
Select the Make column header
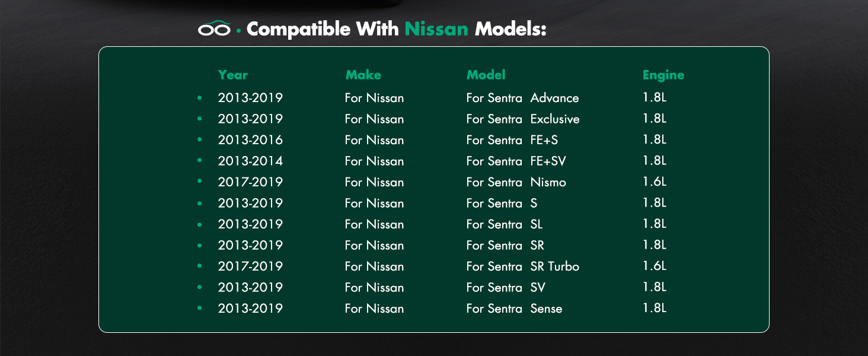363,75
